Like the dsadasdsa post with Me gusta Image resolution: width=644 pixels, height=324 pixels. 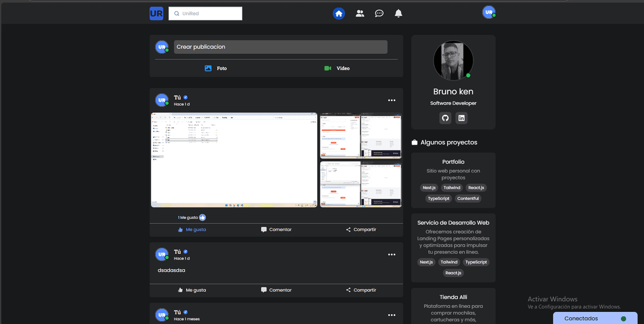click(x=192, y=290)
